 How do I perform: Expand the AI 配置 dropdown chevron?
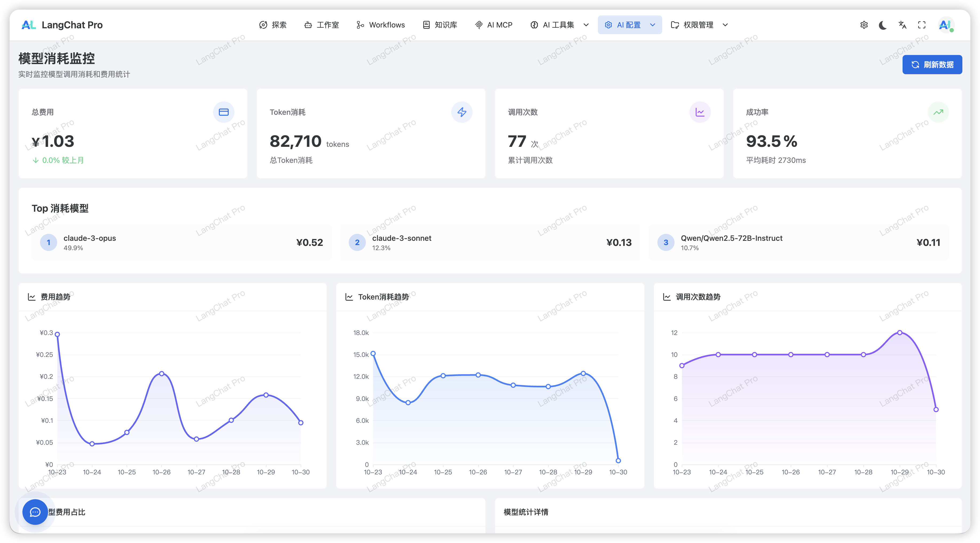[653, 25]
